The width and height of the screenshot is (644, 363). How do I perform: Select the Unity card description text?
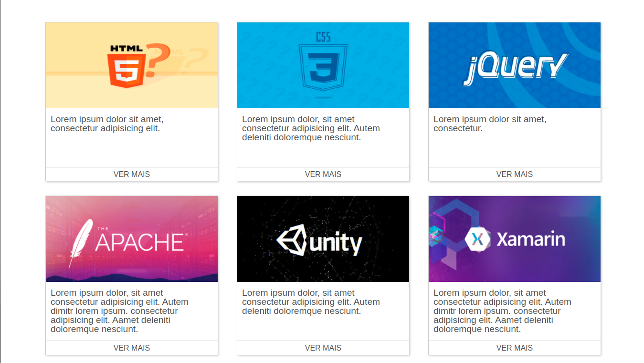311,302
